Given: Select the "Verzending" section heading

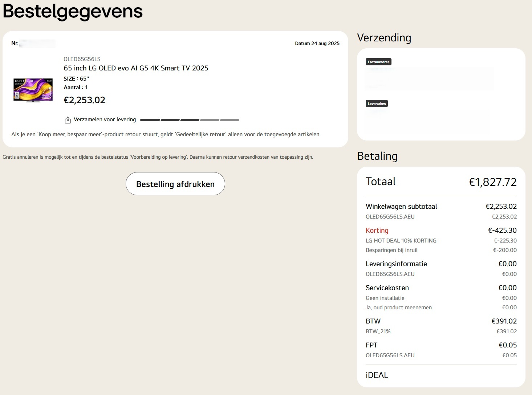Looking at the screenshot, I should tap(384, 38).
